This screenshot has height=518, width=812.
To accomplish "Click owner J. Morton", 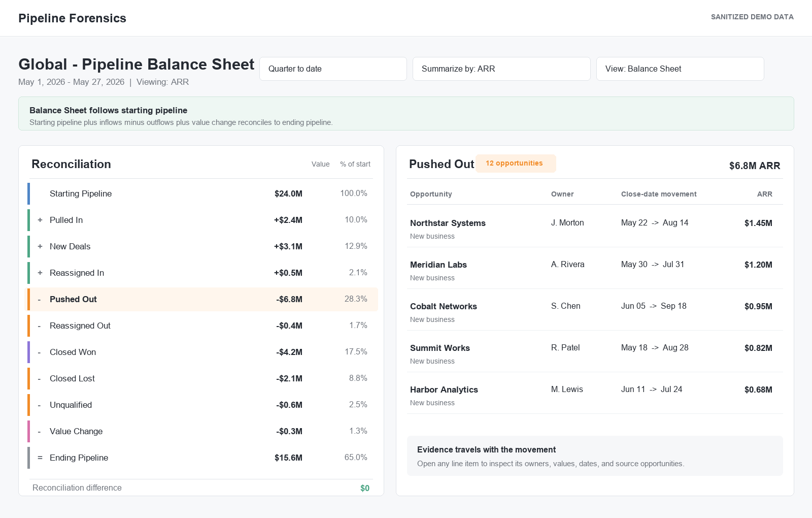I will tap(567, 222).
